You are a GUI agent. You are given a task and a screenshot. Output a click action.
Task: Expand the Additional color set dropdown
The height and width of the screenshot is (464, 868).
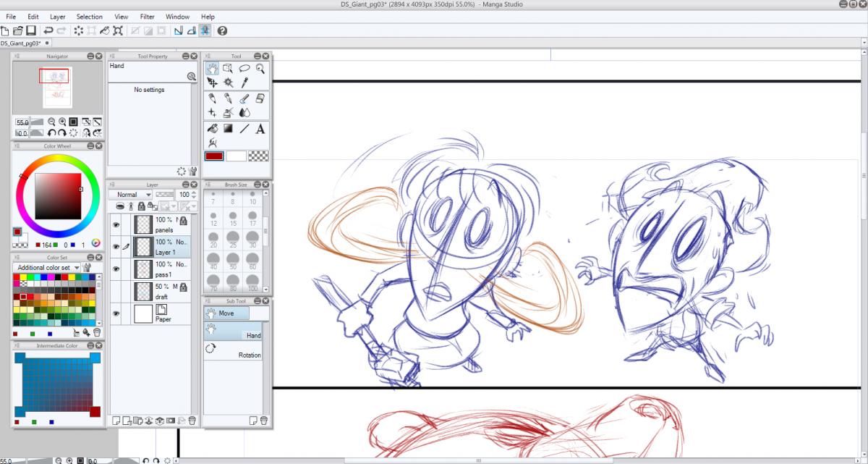pos(77,267)
